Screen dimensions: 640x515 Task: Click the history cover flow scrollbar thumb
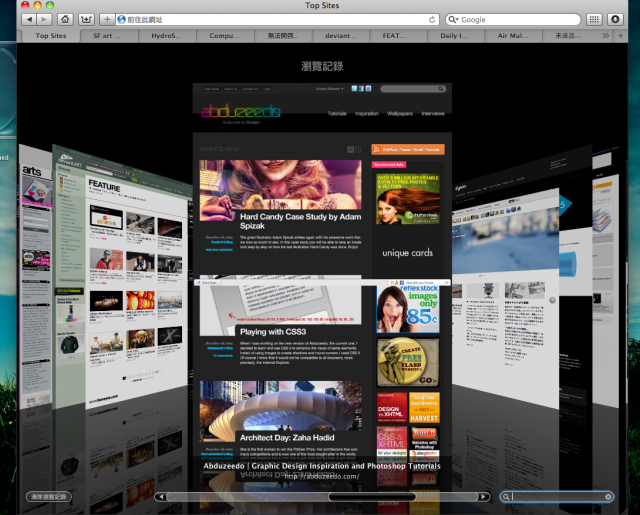[x=372, y=497]
